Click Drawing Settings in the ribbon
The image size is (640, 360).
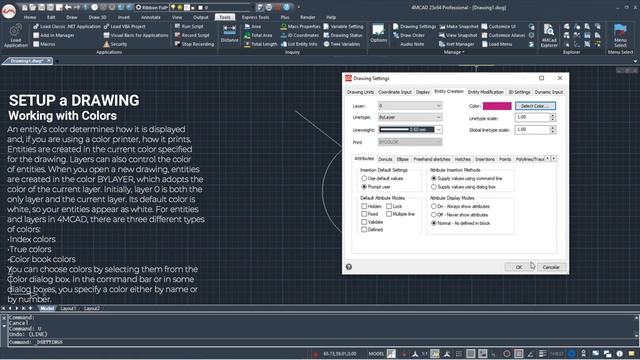coord(414,26)
